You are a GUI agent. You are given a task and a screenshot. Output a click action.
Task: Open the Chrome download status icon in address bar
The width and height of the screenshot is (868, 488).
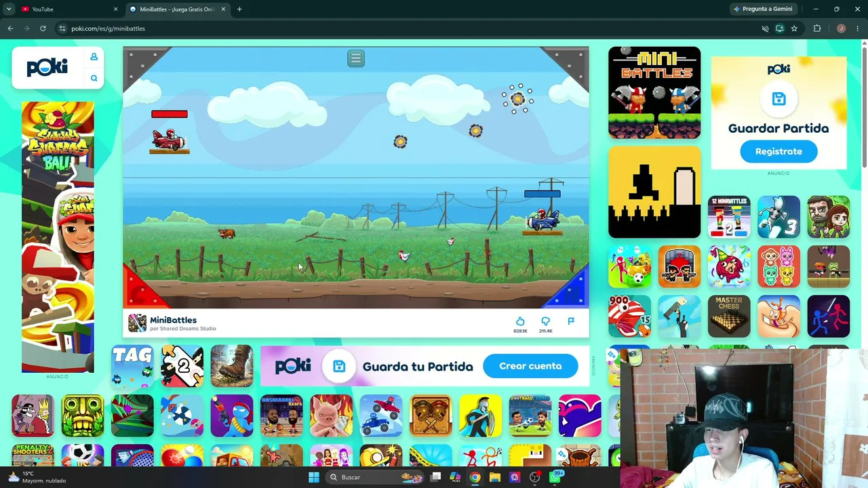[x=780, y=28]
